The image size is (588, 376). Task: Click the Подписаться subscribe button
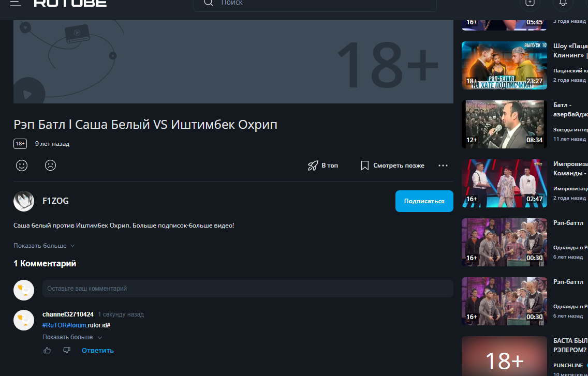pos(424,201)
